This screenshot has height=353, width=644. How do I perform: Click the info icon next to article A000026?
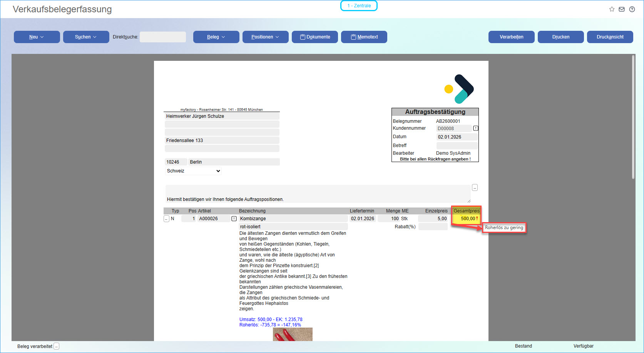click(x=234, y=219)
